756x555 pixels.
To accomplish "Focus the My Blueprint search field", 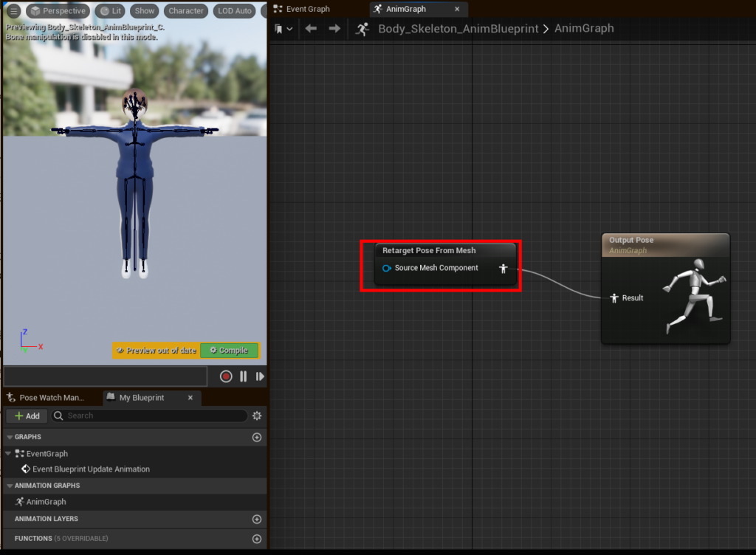I will point(149,416).
